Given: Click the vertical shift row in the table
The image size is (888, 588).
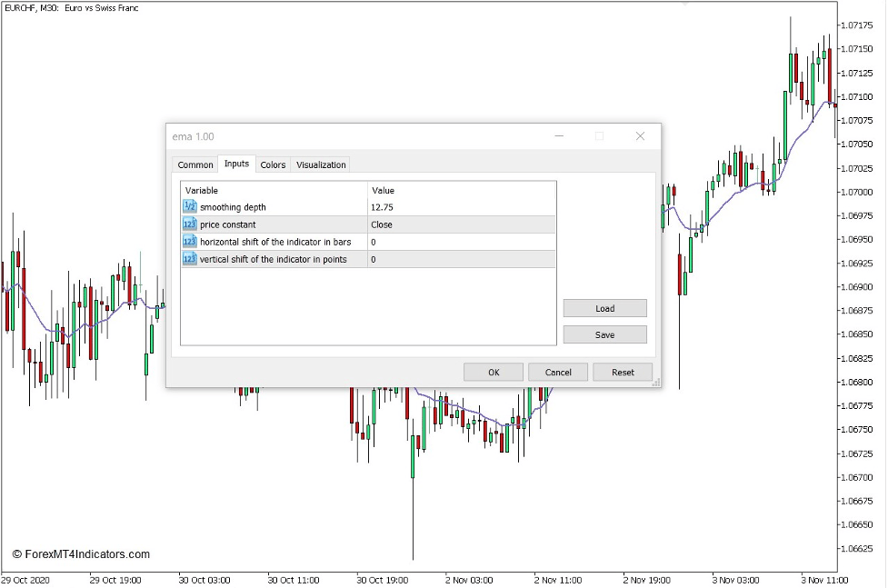Looking at the screenshot, I should click(273, 259).
